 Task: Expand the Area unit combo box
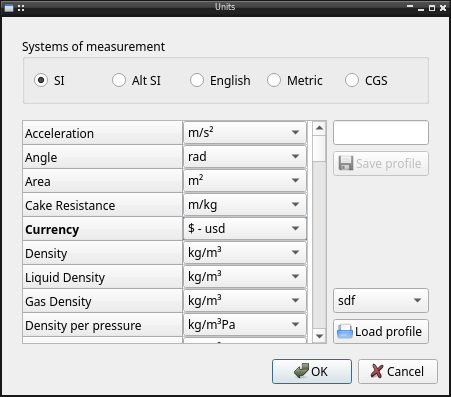pos(245,181)
